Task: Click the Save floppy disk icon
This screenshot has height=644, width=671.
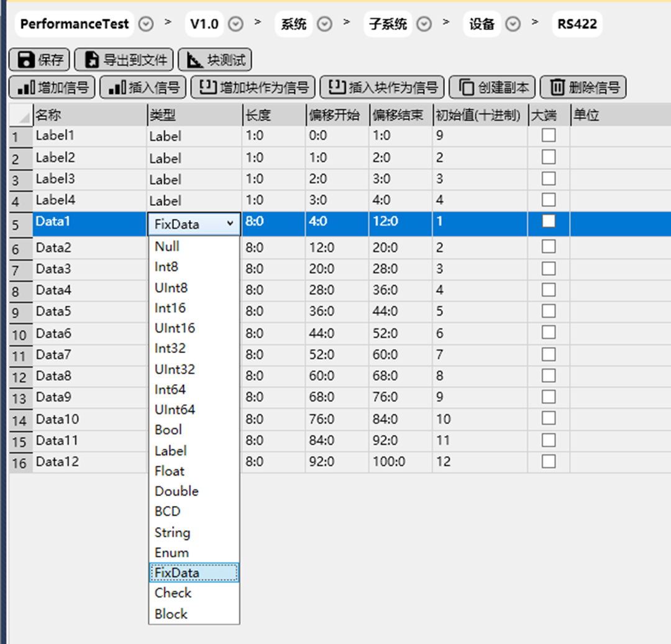Action: coord(26,60)
